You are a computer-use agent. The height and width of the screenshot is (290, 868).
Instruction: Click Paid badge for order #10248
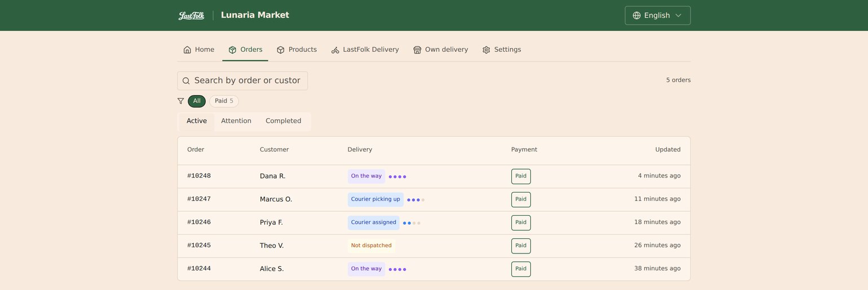pyautogui.click(x=521, y=176)
